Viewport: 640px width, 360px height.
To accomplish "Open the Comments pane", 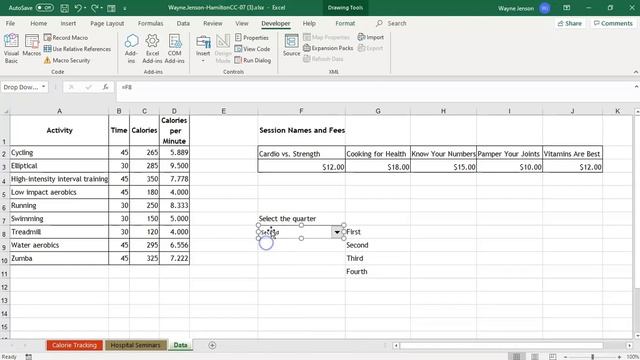I will point(613,23).
